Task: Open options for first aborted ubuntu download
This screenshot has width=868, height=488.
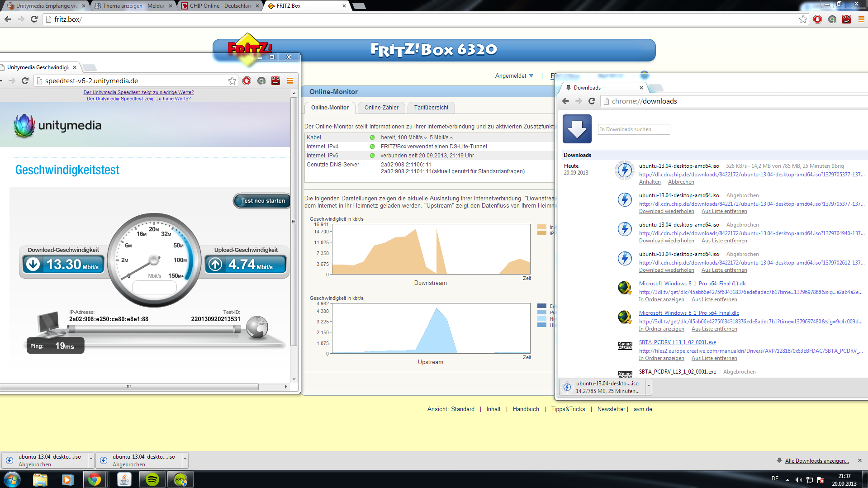Action: [91, 460]
